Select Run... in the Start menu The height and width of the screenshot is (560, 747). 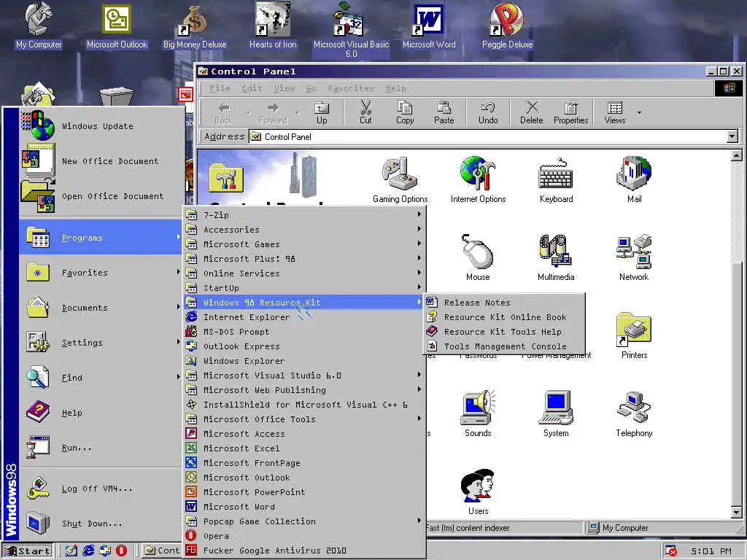pyautogui.click(x=101, y=448)
